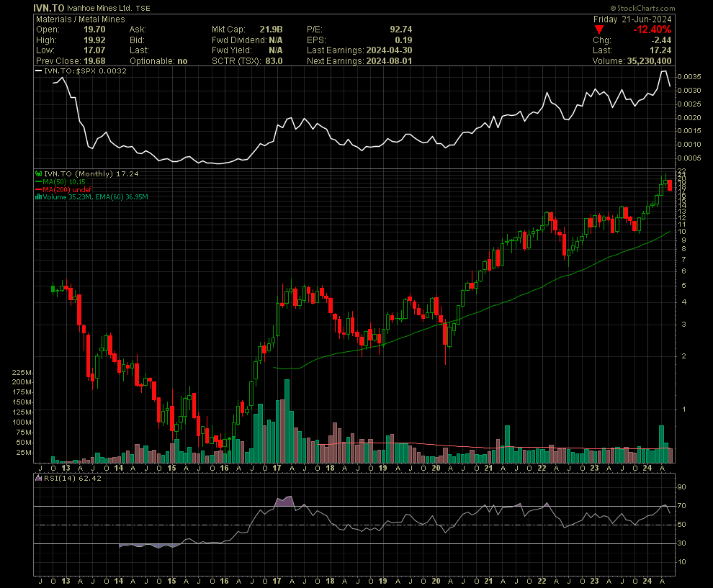713x588 pixels.
Task: Click the EPS value 0.19
Action: (x=404, y=40)
